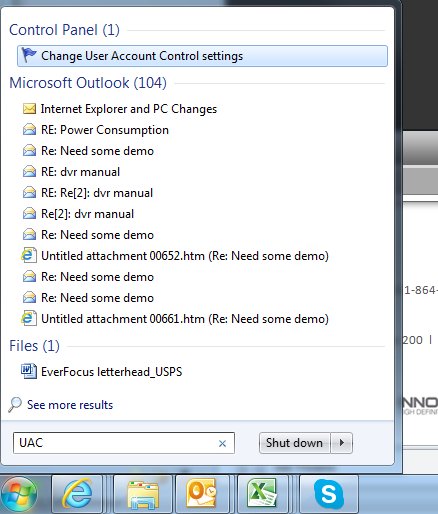Open Change User Account Control settings
The image size is (438, 514).
pyautogui.click(x=202, y=56)
